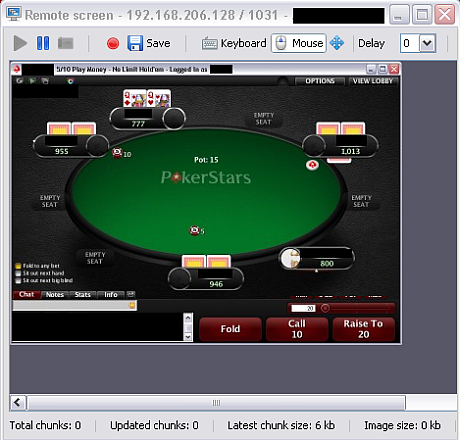Click chat scrollbar down arrow
The height and width of the screenshot is (440, 460).
(188, 337)
